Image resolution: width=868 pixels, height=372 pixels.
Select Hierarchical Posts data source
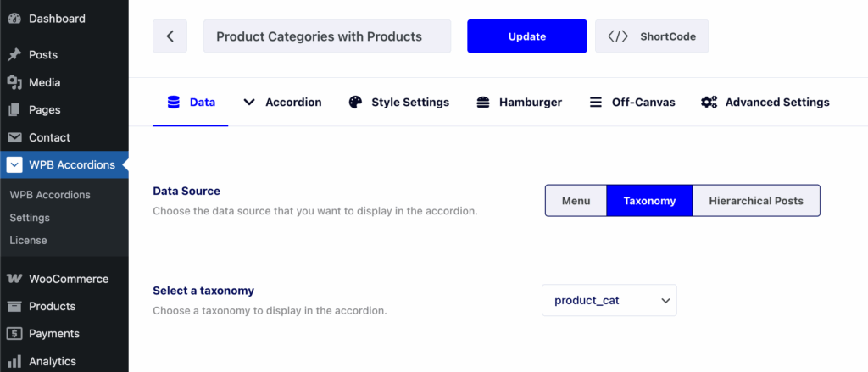pos(756,200)
